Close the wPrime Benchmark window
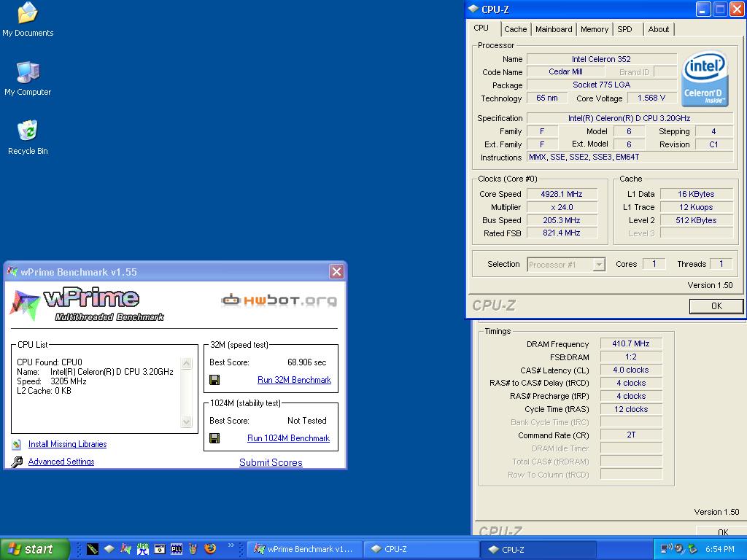This screenshot has width=747, height=560. (x=336, y=271)
